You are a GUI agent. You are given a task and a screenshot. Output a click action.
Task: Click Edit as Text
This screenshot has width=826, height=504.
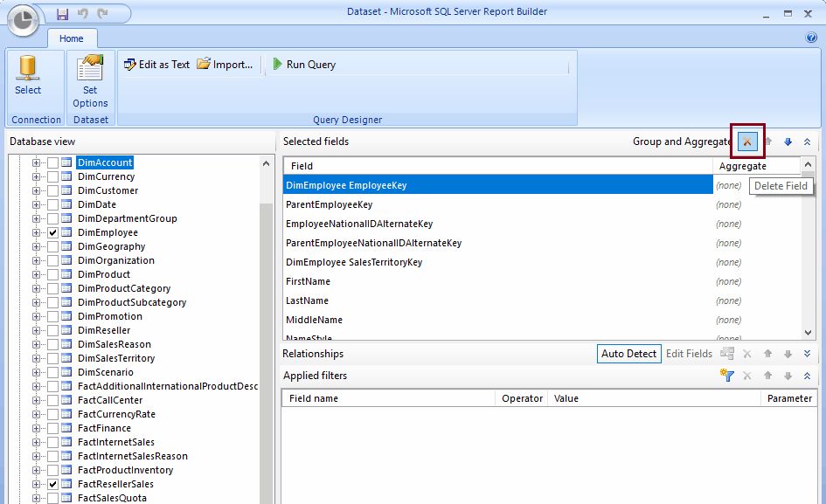click(x=156, y=65)
